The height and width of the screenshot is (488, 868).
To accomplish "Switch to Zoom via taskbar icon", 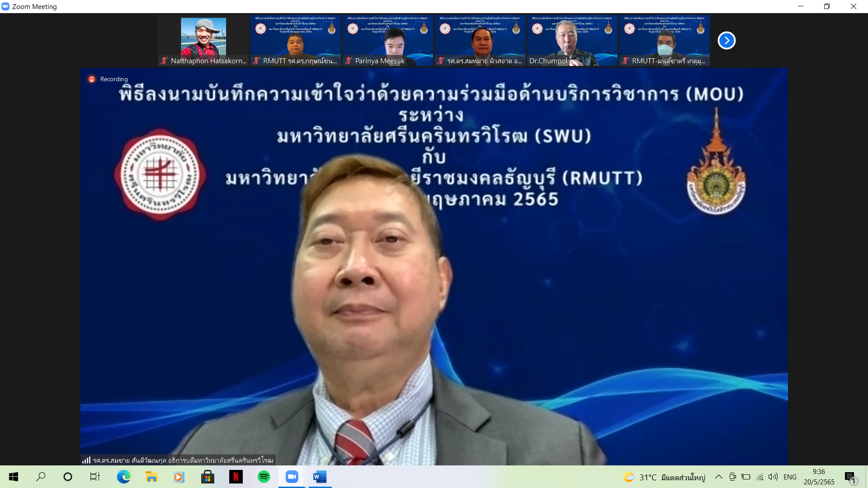I will 292,477.
